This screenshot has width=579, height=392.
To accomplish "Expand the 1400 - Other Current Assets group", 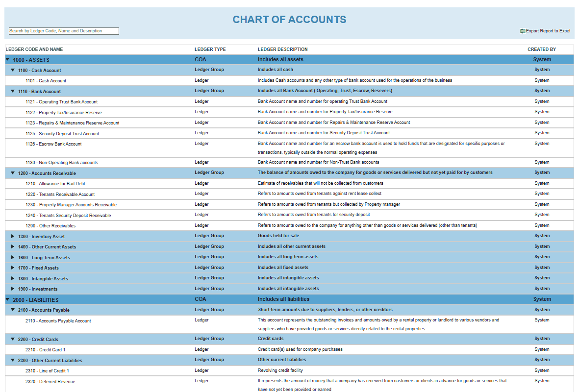I will (13, 247).
